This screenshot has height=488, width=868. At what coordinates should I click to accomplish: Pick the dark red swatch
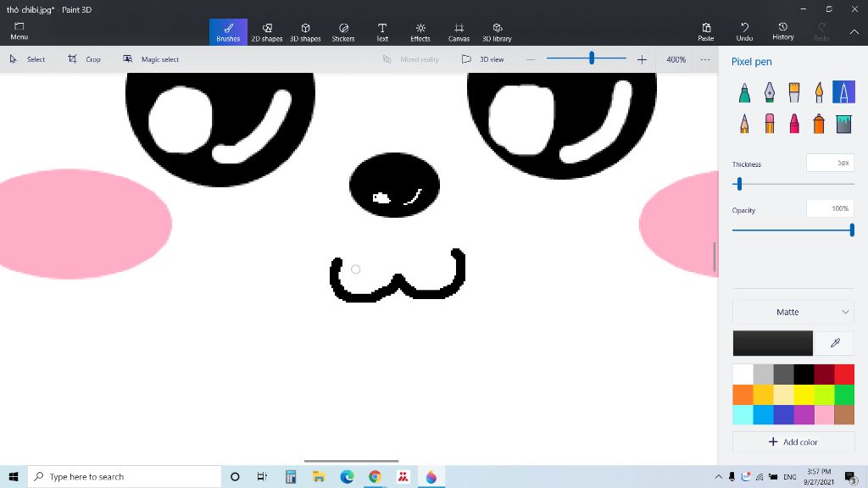824,374
